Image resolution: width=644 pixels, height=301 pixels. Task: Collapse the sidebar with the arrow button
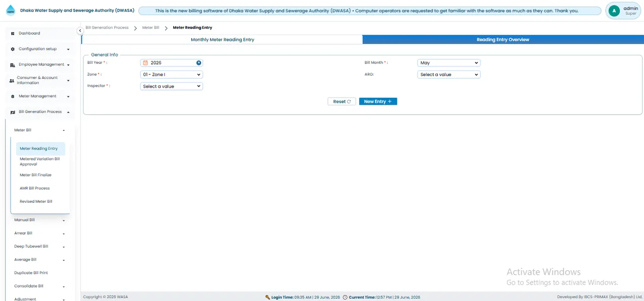pos(80,31)
